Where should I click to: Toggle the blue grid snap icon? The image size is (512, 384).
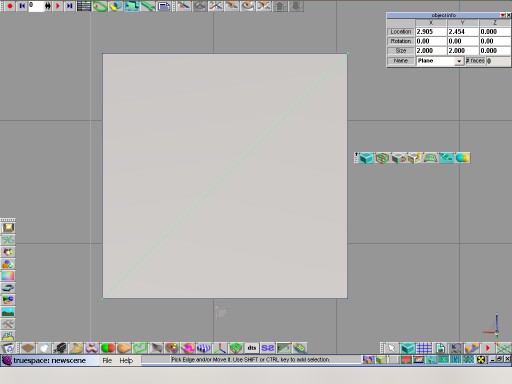[424, 348]
